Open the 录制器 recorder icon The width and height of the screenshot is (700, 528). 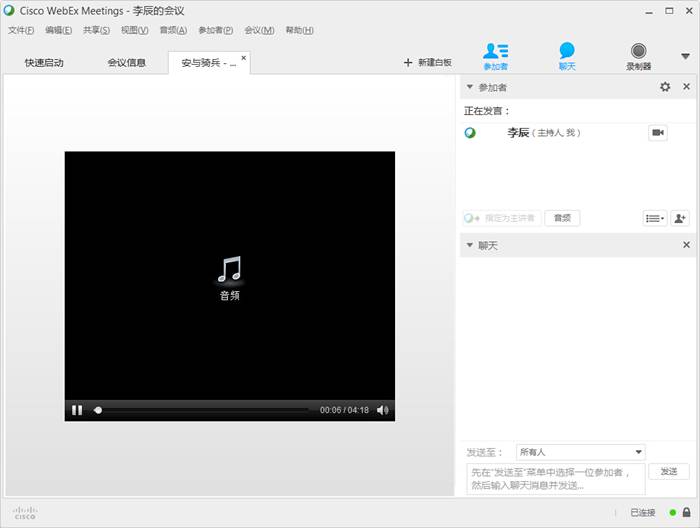[x=638, y=56]
